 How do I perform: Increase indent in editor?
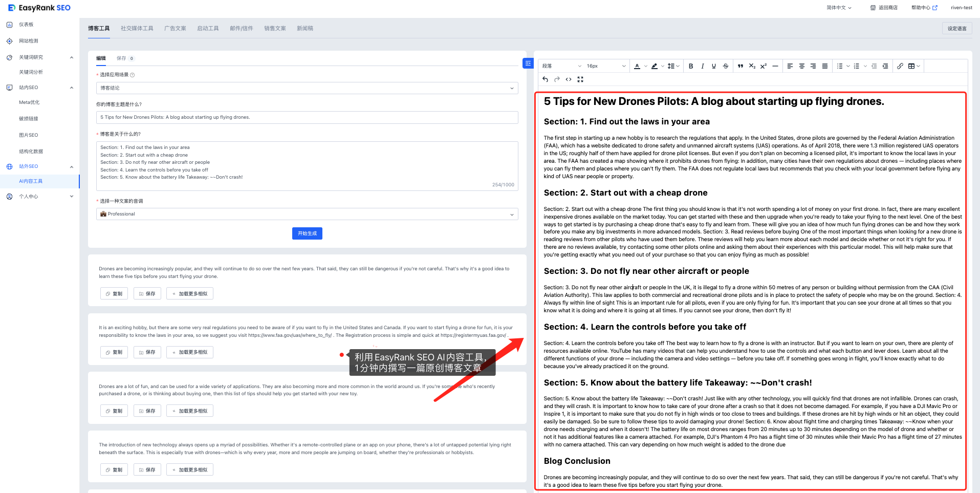click(x=885, y=66)
